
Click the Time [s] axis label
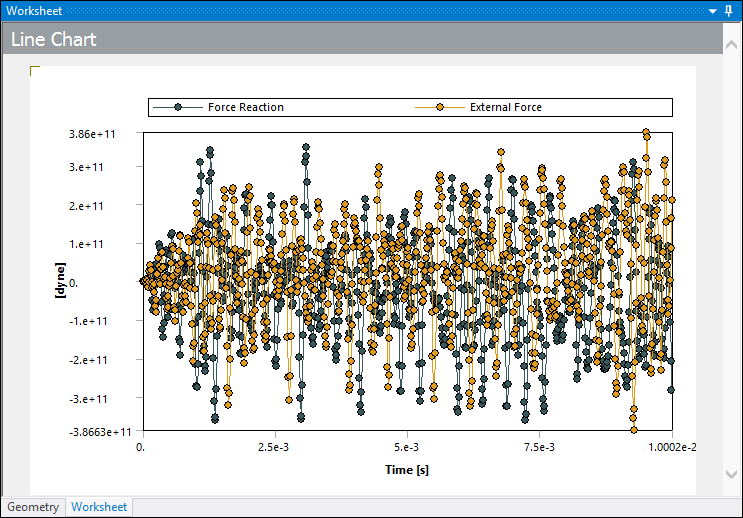407,470
